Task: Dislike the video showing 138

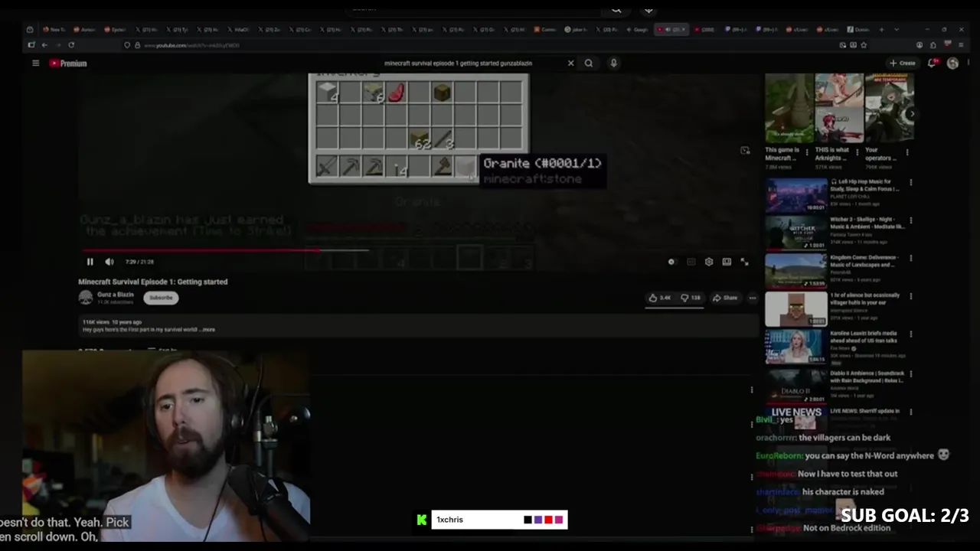Action: coord(691,298)
